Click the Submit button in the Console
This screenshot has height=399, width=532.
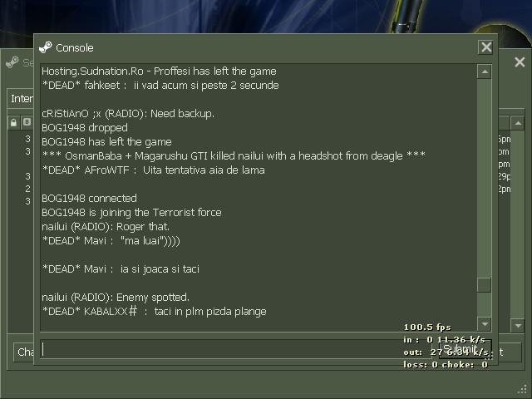click(x=465, y=349)
